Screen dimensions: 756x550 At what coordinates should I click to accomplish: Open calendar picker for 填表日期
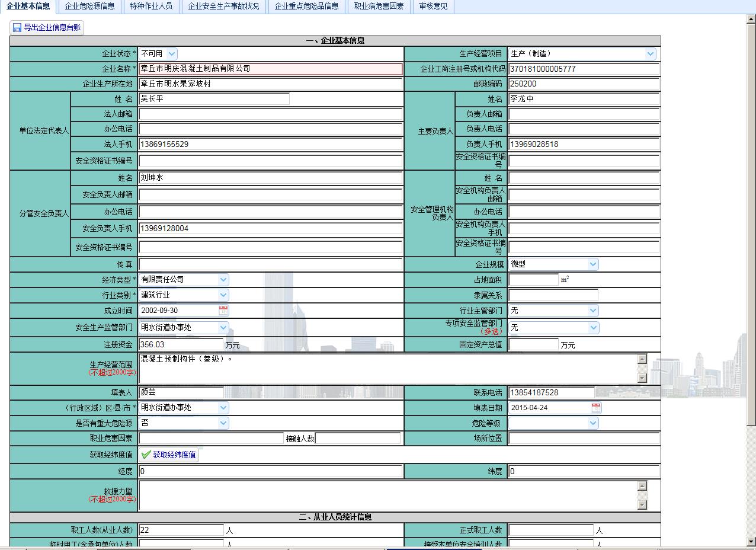(x=596, y=408)
